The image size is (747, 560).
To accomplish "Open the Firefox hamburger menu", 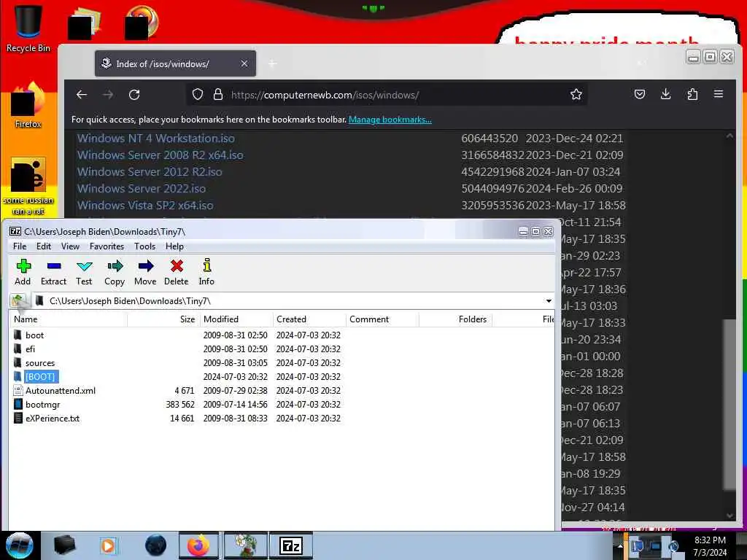I will point(719,94).
